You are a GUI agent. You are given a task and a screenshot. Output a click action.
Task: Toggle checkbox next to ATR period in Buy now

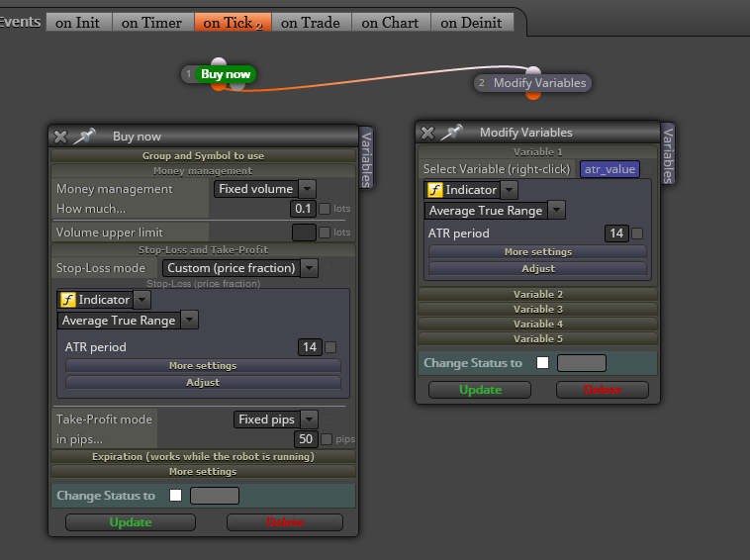tap(330, 346)
